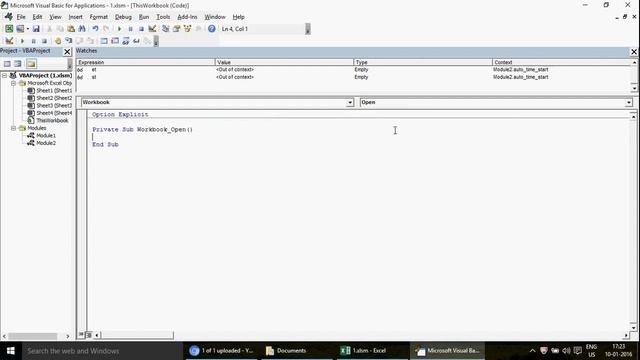The width and height of the screenshot is (640, 360).
Task: Click the code window vertical scrollbar down arrow
Action: click(633, 328)
